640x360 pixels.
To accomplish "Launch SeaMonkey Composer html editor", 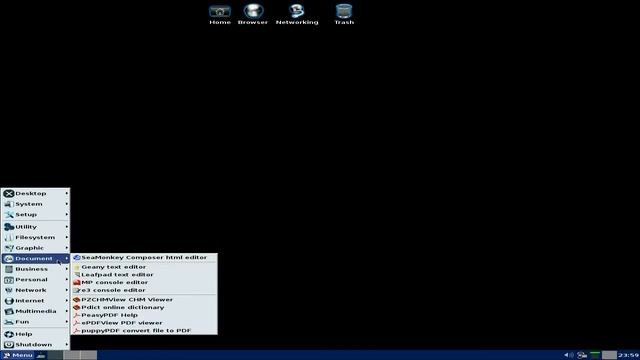I will [x=144, y=258].
